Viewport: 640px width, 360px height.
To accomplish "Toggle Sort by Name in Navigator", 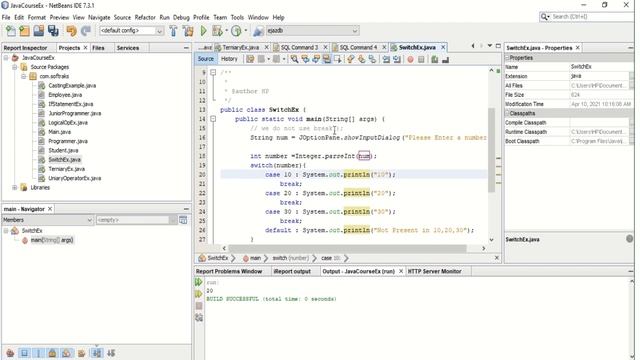I will [x=97, y=353].
